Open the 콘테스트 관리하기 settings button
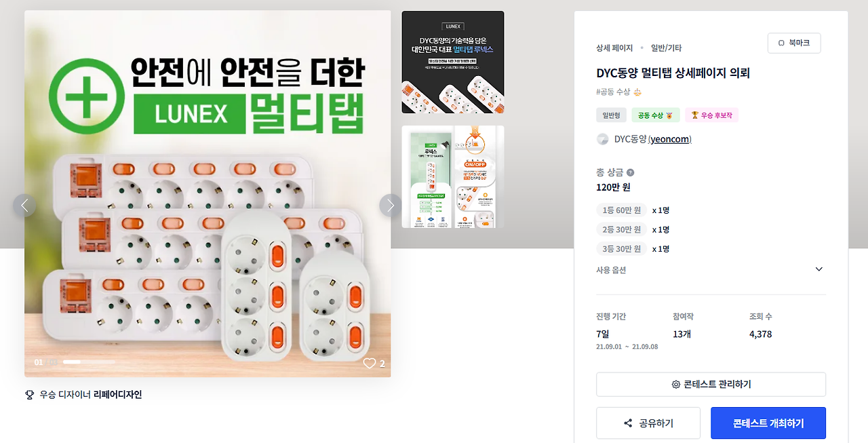 tap(711, 384)
